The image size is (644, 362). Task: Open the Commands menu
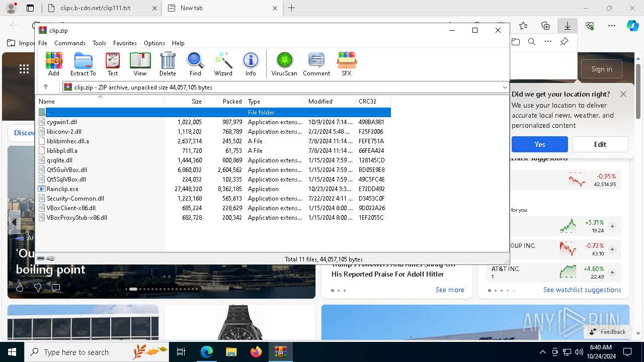click(x=70, y=43)
